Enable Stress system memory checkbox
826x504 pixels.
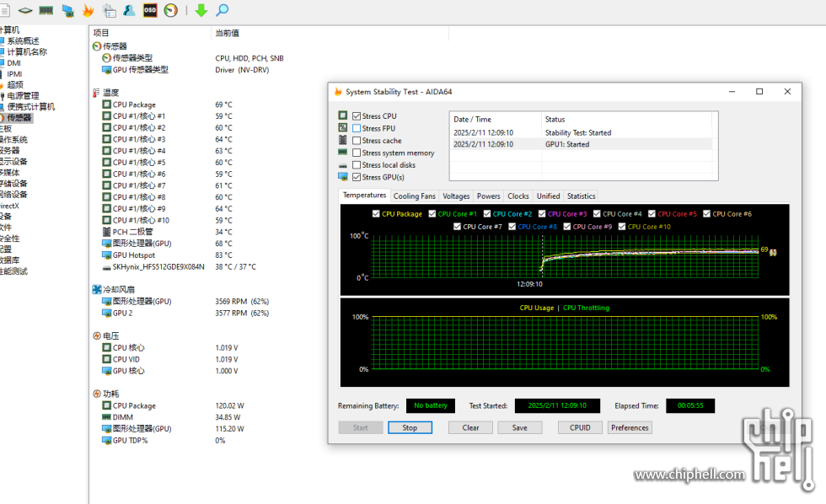357,153
